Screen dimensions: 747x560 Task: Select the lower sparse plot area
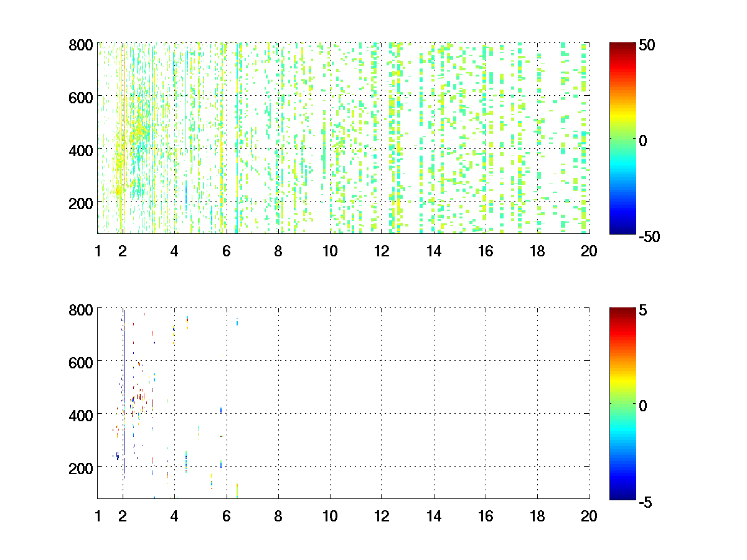coord(344,403)
